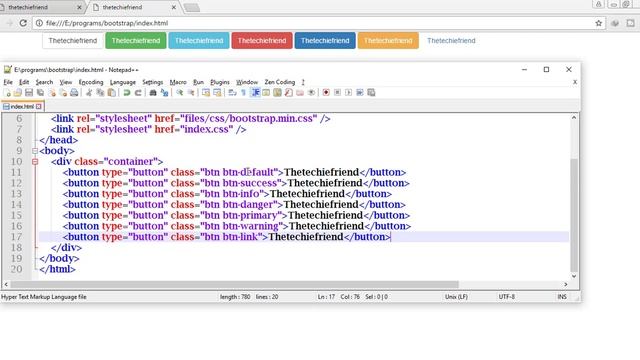Click the green success Thetechiefriend button
This screenshot has height=360, width=640.
pos(136,41)
